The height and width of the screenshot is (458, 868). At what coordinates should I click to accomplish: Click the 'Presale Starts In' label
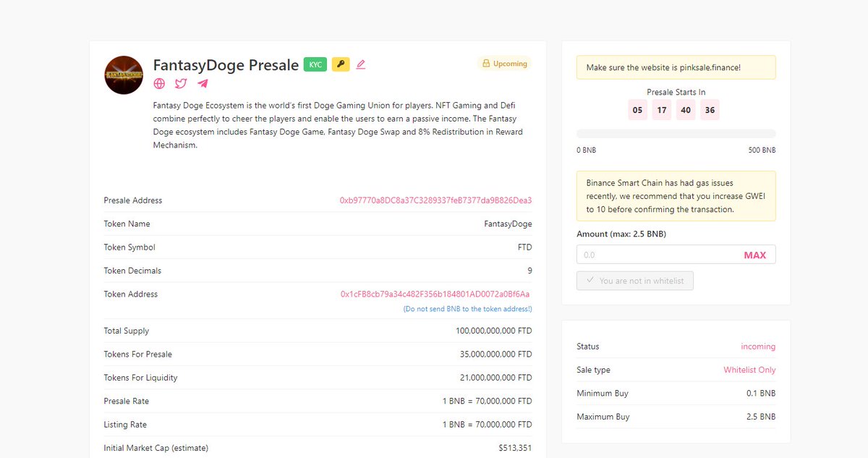point(676,92)
